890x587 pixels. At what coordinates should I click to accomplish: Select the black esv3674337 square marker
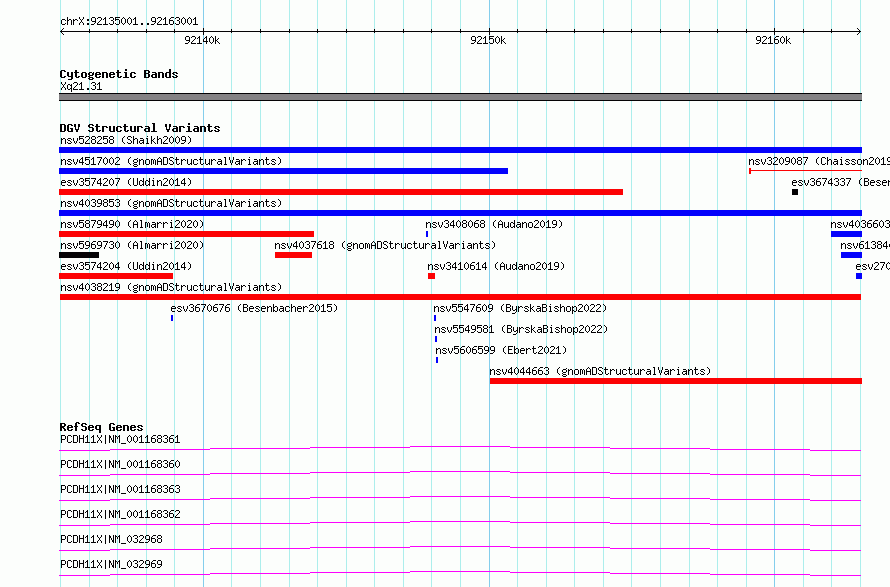[795, 192]
